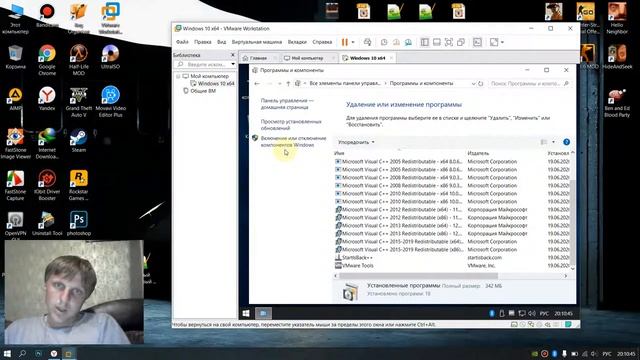
Task: Open Включение или отключение компонентов Windows
Action: point(293,141)
